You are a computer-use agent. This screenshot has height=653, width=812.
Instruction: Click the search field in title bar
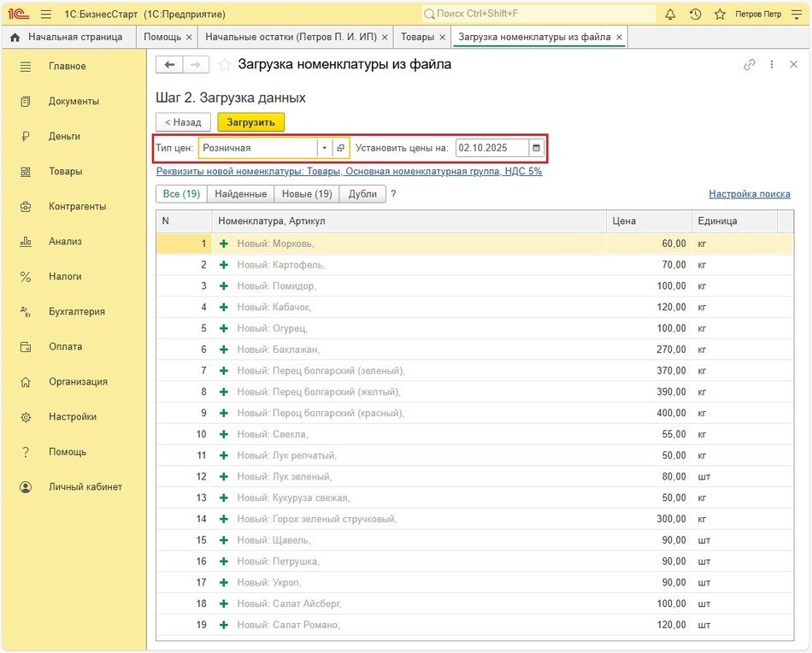click(x=538, y=15)
